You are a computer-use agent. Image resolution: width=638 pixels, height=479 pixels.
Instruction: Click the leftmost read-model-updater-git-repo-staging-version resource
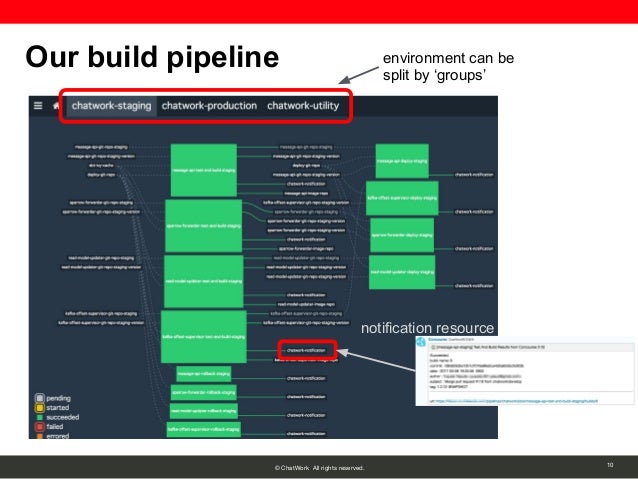coord(101,267)
